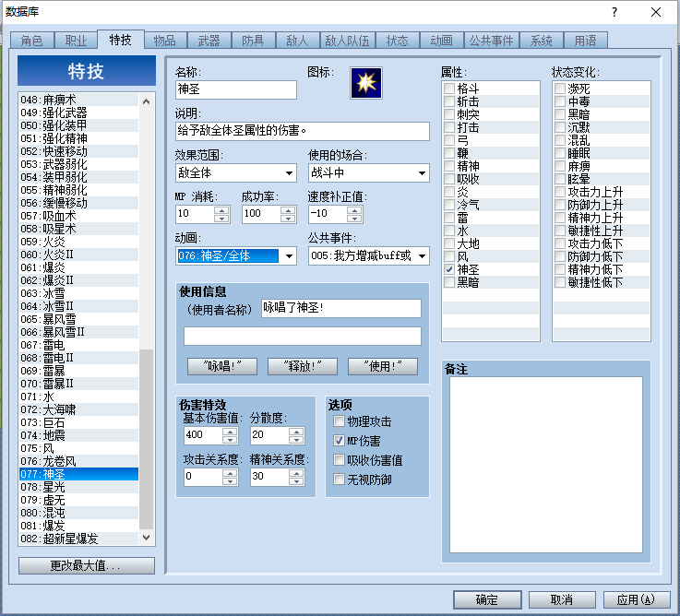Increase 攻击关系度 using the up arrow
This screenshot has width=680, height=616.
230,472
